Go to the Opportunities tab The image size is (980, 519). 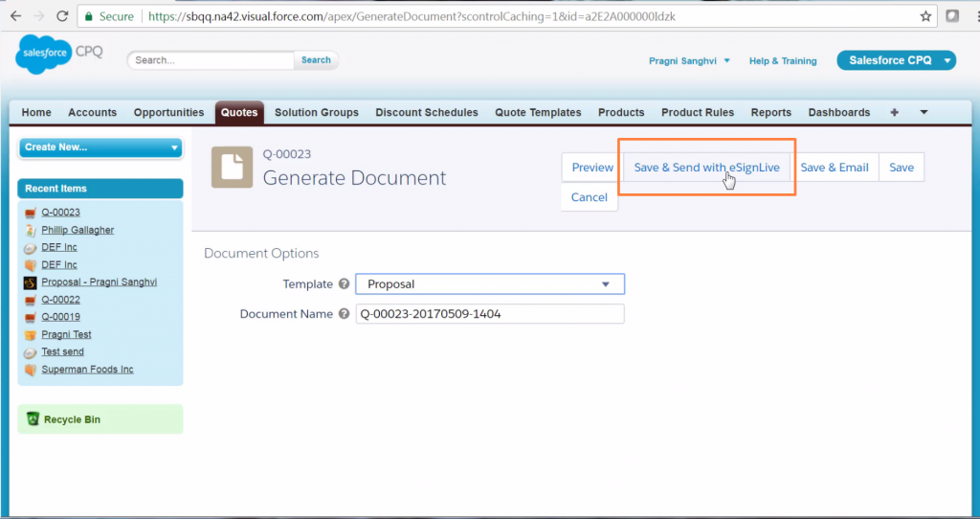pos(168,113)
